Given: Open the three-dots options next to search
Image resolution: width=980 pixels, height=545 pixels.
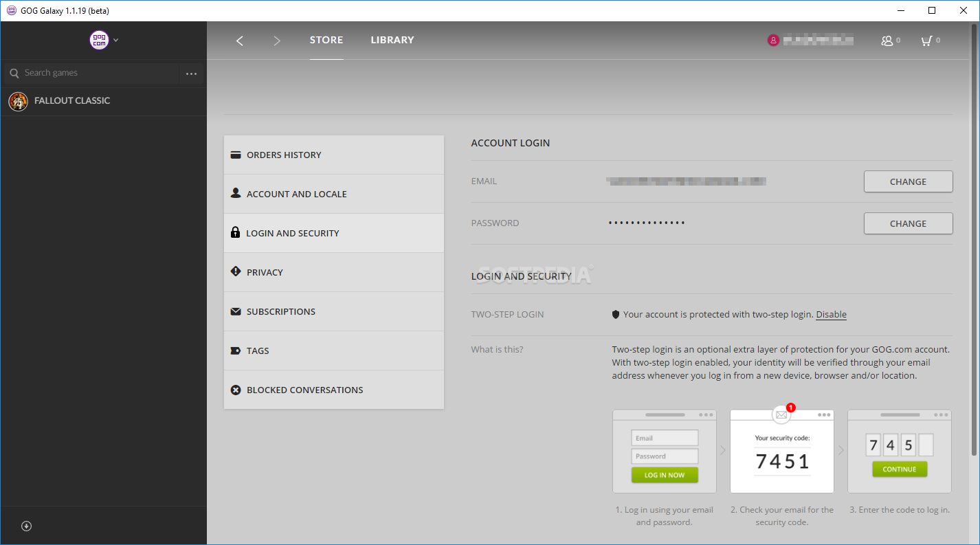Looking at the screenshot, I should 192,74.
